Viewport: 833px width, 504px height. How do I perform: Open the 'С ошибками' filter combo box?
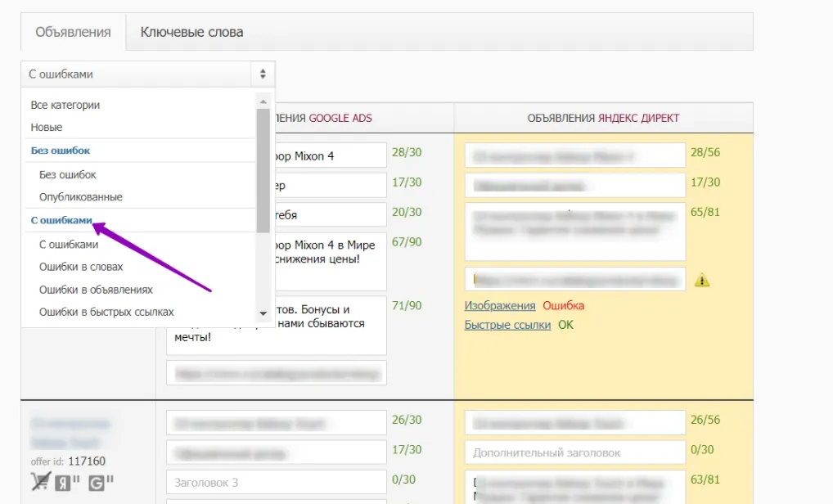(x=147, y=74)
